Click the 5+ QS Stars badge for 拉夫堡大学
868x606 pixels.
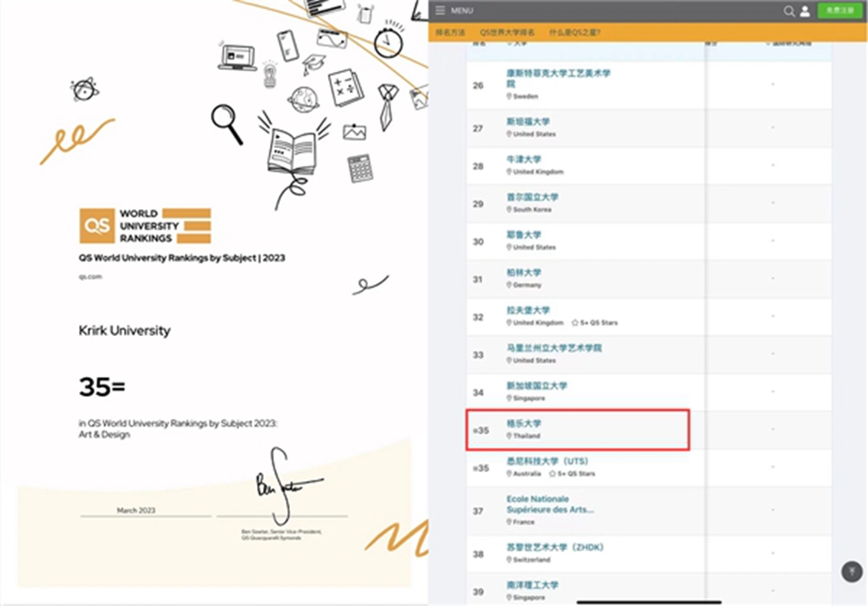[x=595, y=322]
